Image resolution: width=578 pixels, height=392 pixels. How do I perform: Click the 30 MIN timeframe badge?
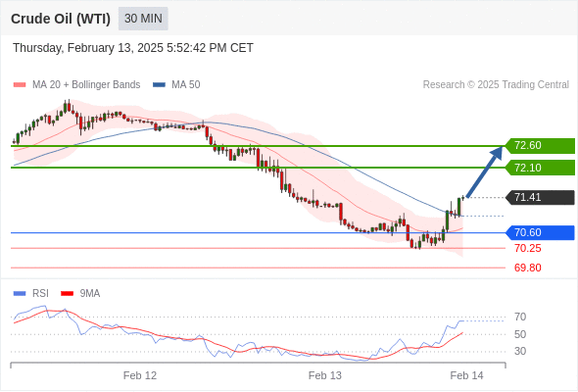coord(143,19)
